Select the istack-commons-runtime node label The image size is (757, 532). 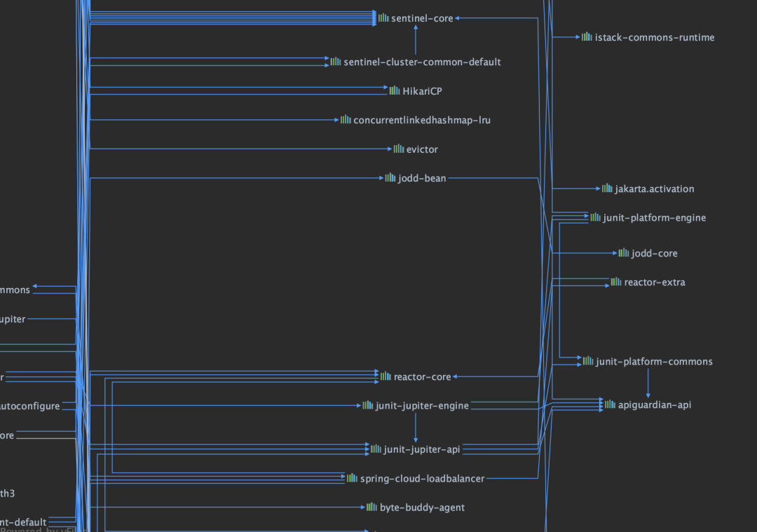pyautogui.click(x=655, y=37)
